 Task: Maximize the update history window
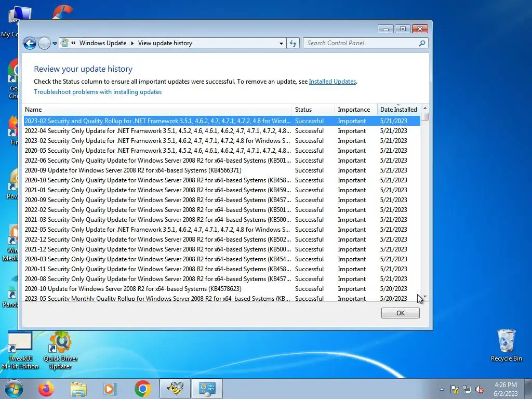[403, 29]
